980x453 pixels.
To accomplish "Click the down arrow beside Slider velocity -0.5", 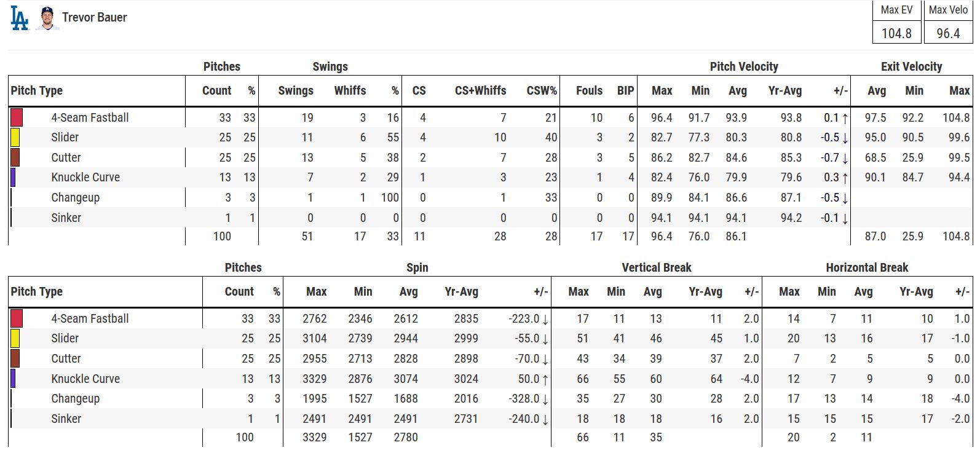I will (x=845, y=138).
